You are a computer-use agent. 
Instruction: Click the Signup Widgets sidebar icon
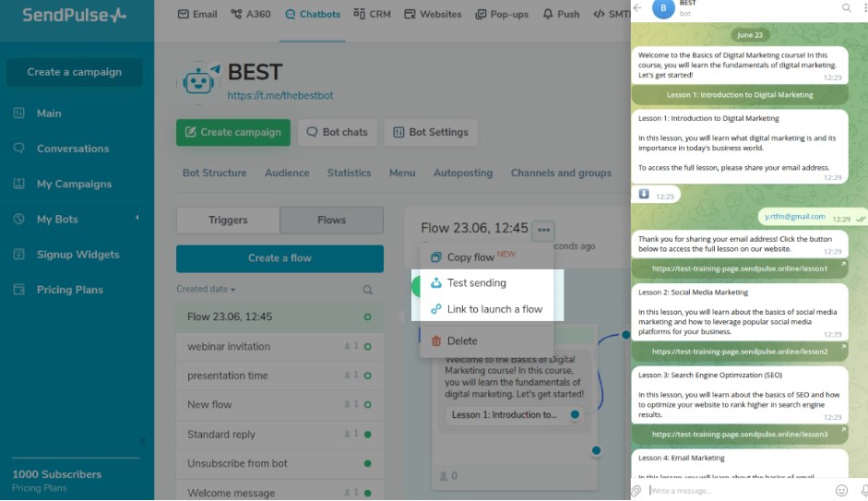pyautogui.click(x=18, y=254)
